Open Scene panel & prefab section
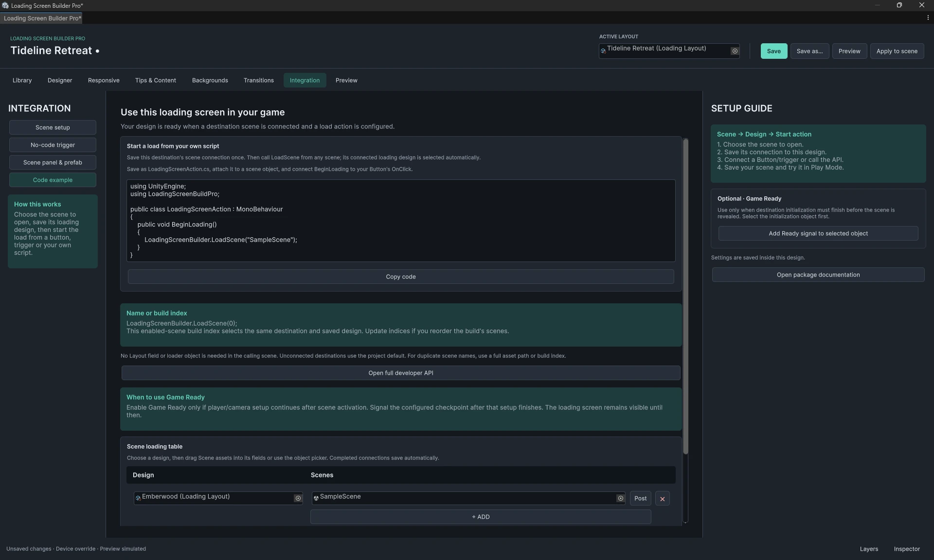The width and height of the screenshot is (934, 560). [53, 162]
